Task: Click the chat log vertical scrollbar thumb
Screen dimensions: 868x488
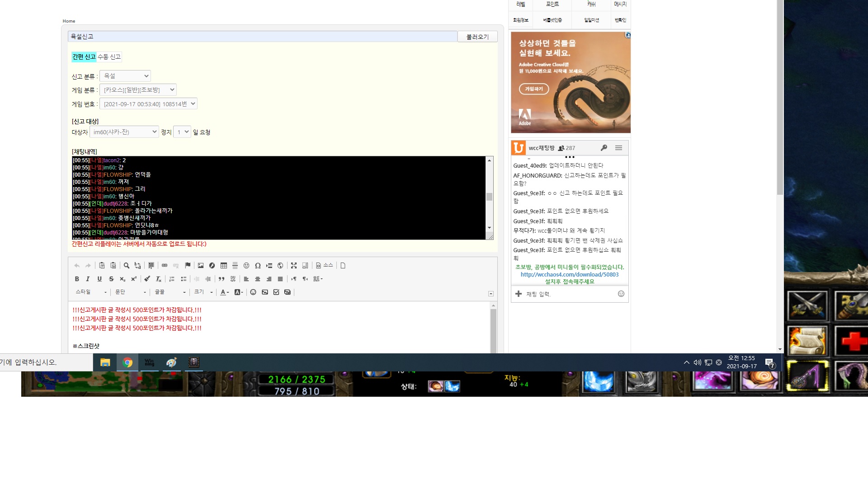Action: [x=489, y=197]
